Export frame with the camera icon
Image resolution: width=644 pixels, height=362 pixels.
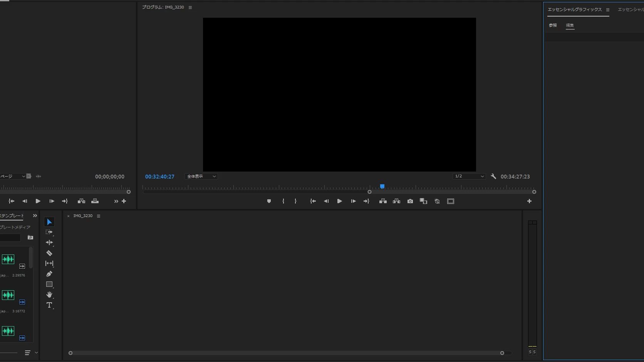click(x=410, y=201)
